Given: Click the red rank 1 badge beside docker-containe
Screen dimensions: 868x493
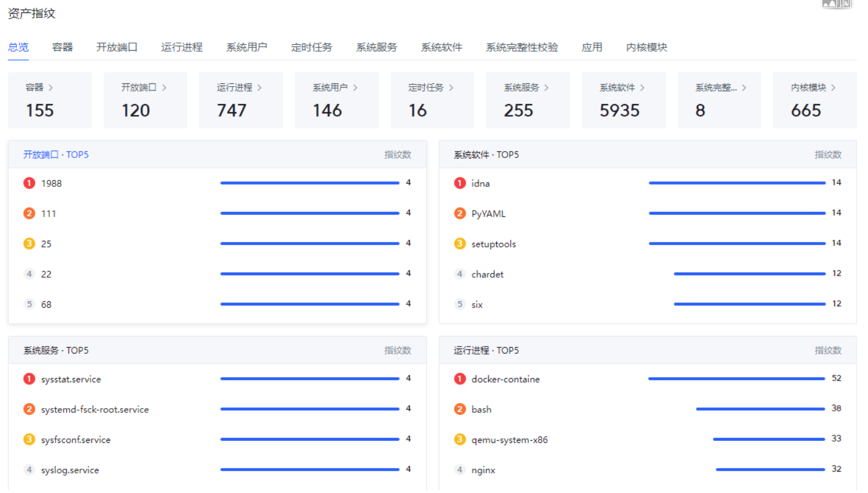Looking at the screenshot, I should [460, 379].
